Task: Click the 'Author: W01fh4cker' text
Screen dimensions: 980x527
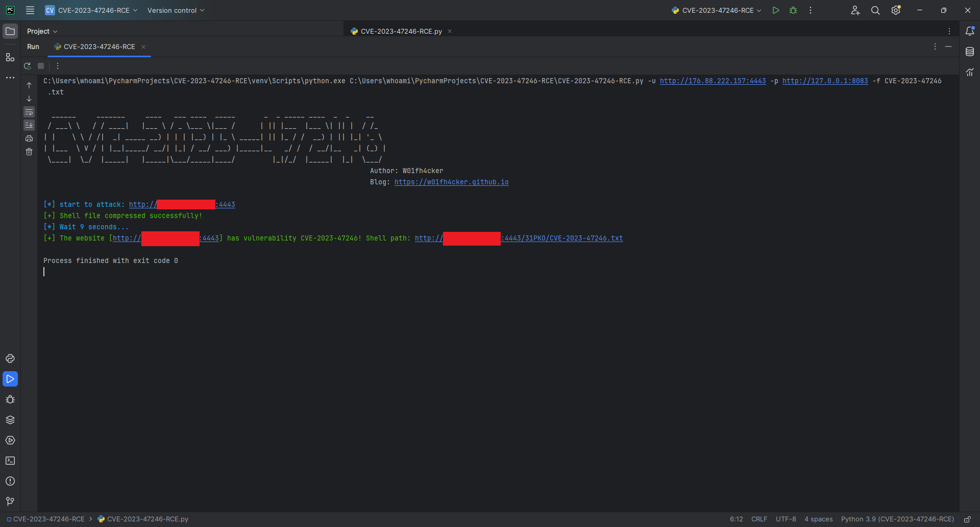Action: click(406, 171)
